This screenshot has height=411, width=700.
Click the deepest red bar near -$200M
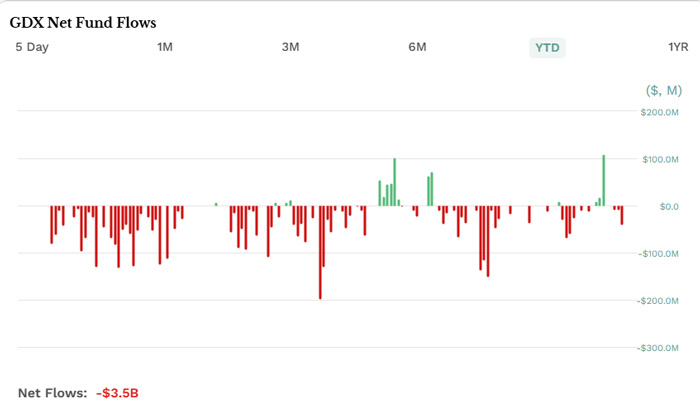click(320, 252)
